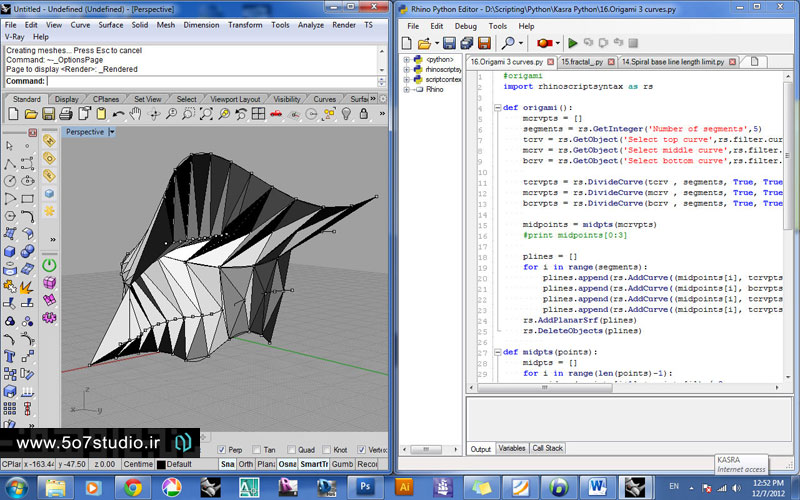Switch to the 15.fractal_.py tab
The image size is (800, 500).
pos(581,62)
